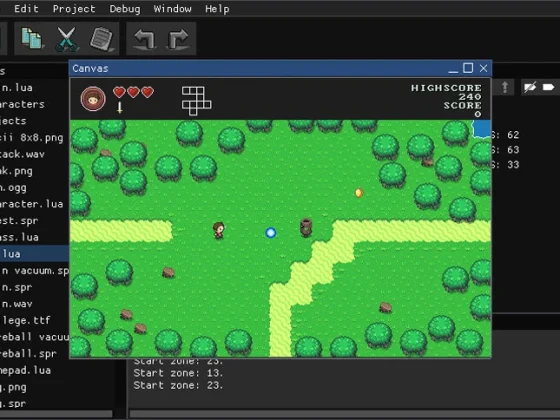The height and width of the screenshot is (420, 560).
Task: Open the 'jects' folder entry
Action: tap(13, 121)
